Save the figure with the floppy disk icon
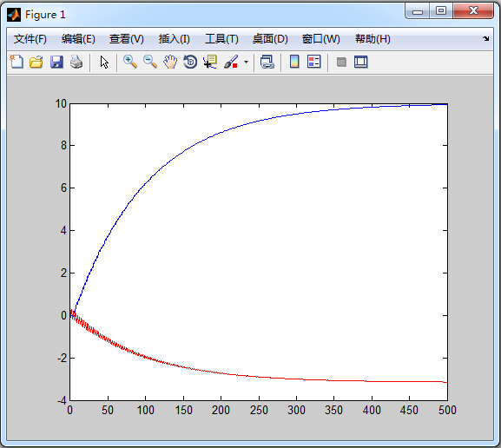 [x=56, y=62]
